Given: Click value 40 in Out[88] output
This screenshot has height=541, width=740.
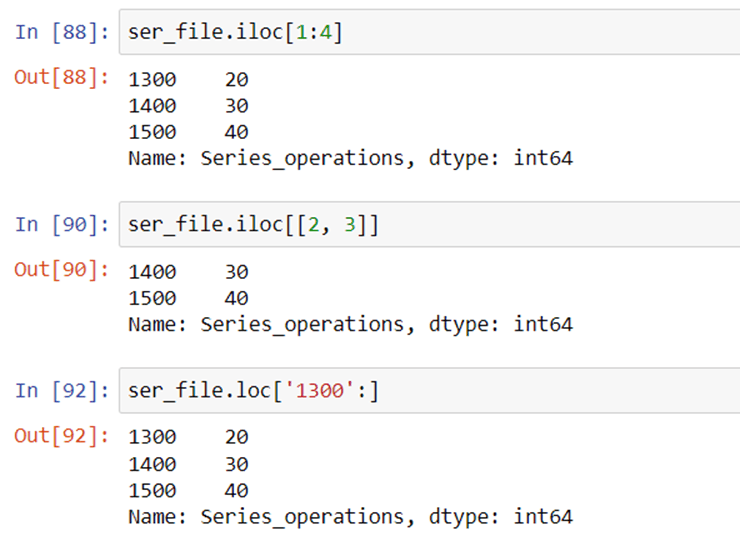Looking at the screenshot, I should (236, 132).
